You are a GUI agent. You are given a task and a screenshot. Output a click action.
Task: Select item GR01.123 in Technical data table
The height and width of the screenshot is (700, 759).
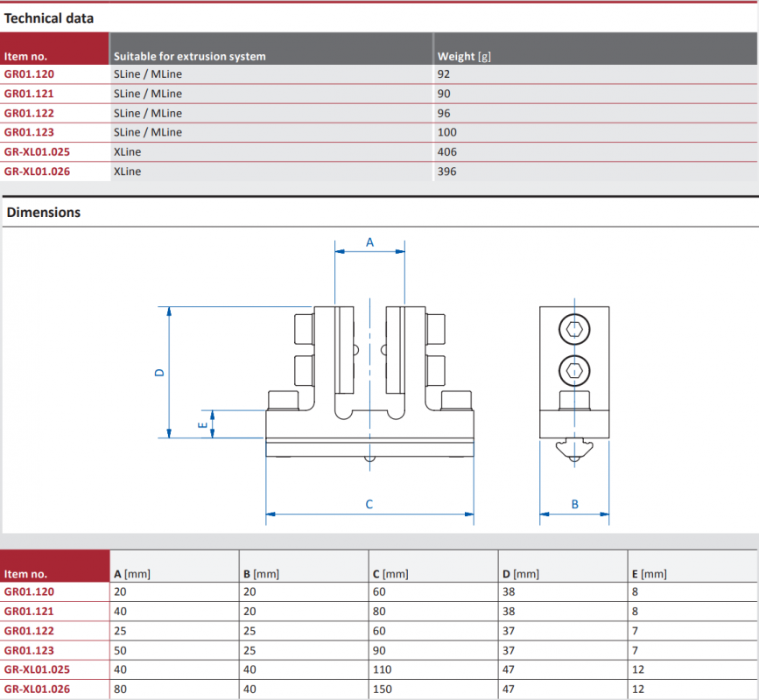click(29, 132)
